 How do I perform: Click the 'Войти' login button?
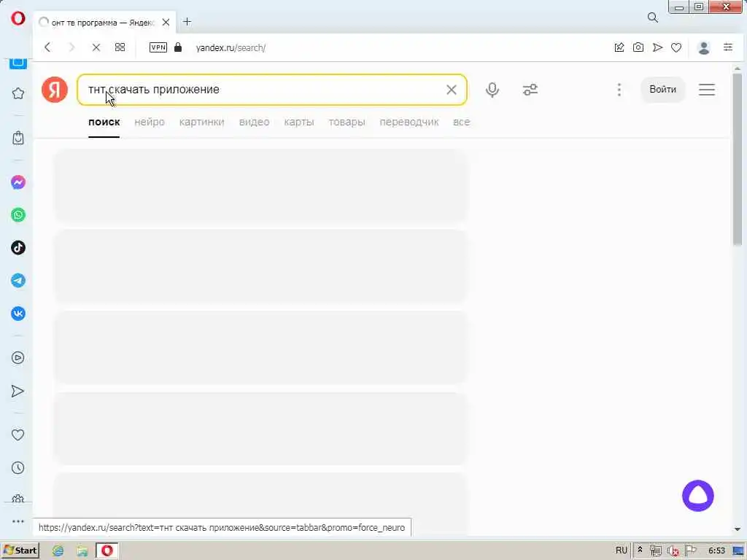(662, 90)
